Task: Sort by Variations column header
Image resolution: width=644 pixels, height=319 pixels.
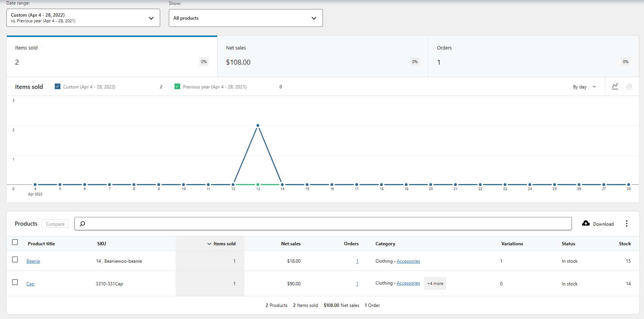Action: coord(512,244)
